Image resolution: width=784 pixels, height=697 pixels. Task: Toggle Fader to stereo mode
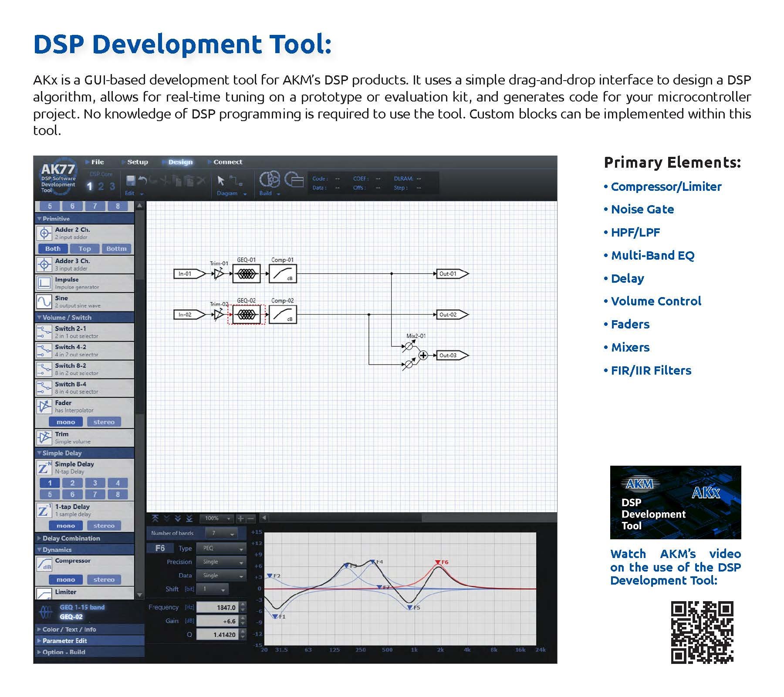(104, 422)
